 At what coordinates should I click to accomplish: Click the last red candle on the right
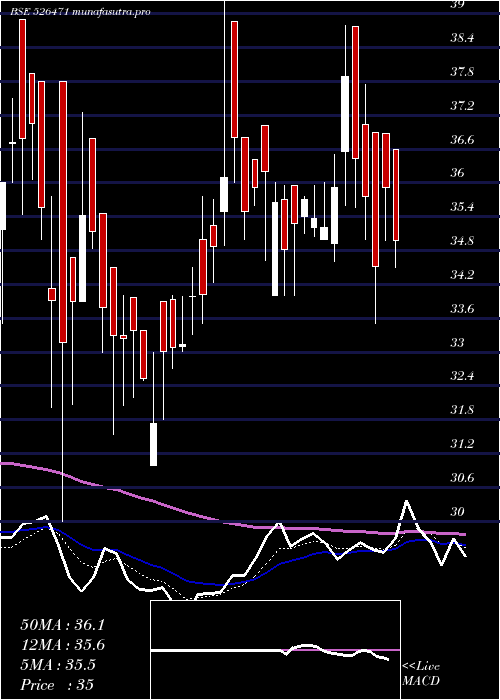click(x=396, y=195)
